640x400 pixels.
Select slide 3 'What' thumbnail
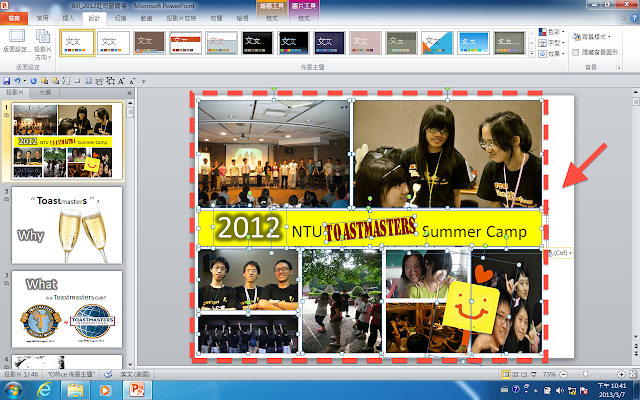tap(67, 309)
